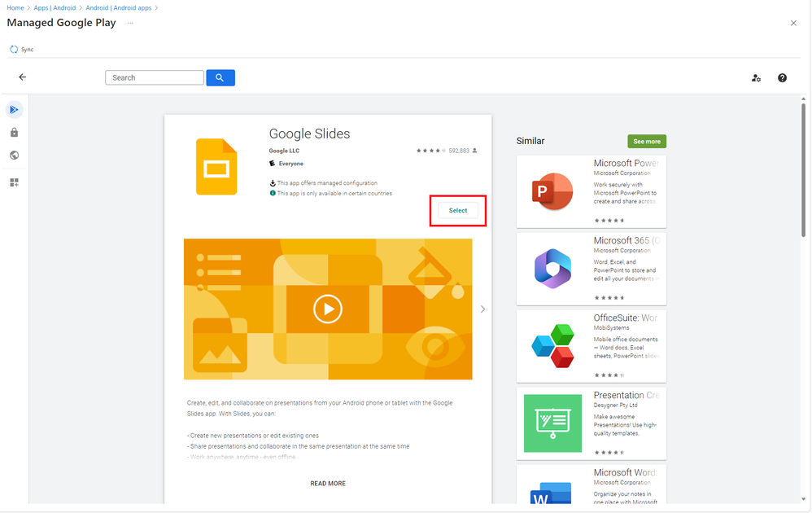Click 'This app offers managed configuration' text

click(327, 183)
